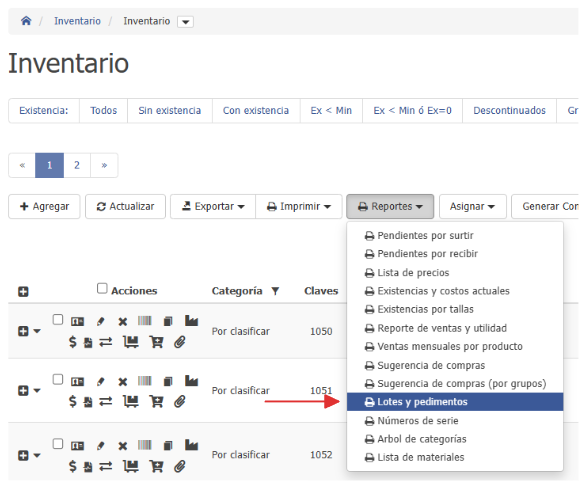The height and width of the screenshot is (481, 582).
Task: Collapse the Reportes dropdown button
Action: 390,206
